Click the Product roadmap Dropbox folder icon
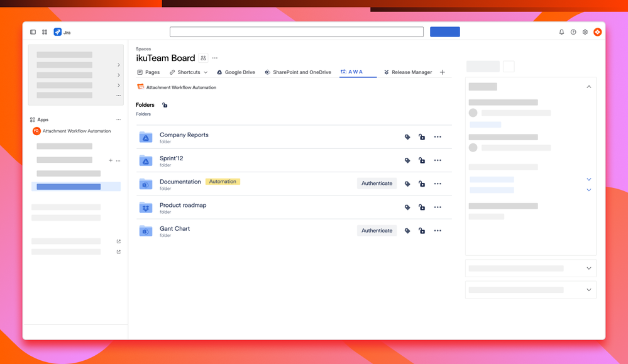628x364 pixels. point(146,207)
